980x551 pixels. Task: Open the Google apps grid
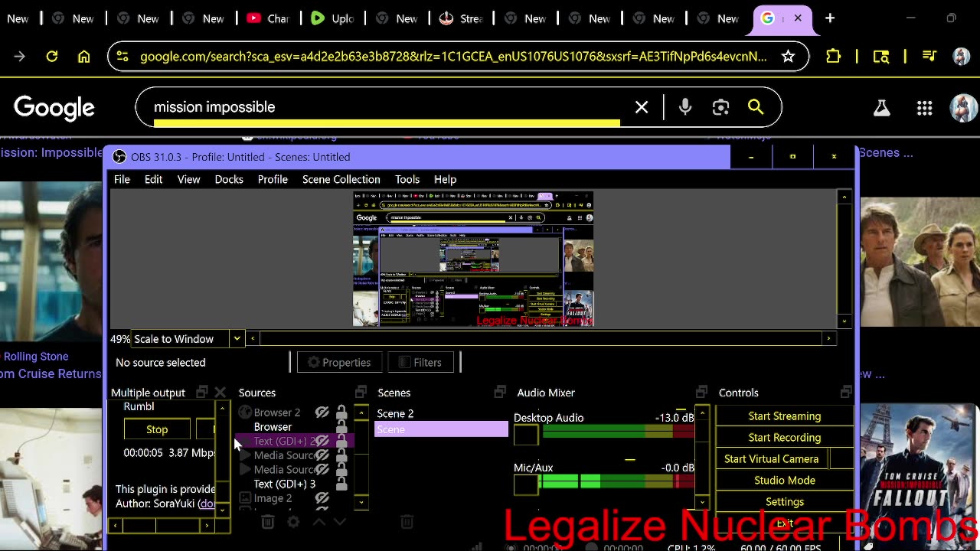pos(924,108)
